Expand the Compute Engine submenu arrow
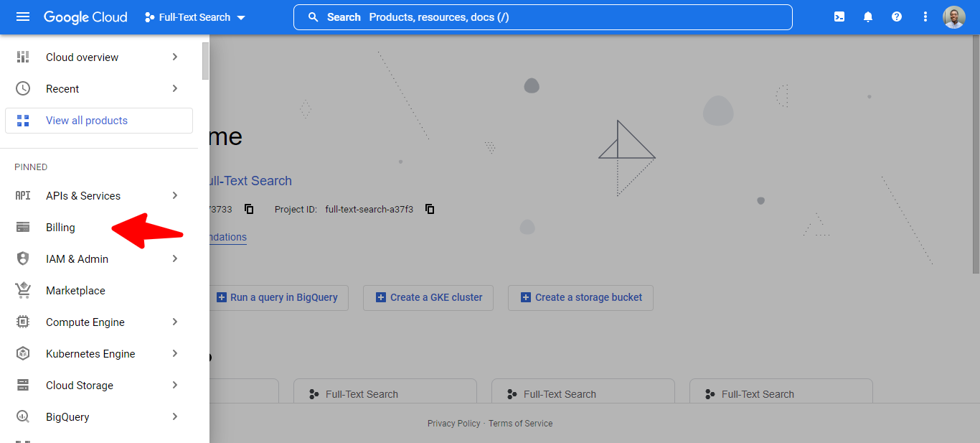The image size is (980, 443). 175,322
